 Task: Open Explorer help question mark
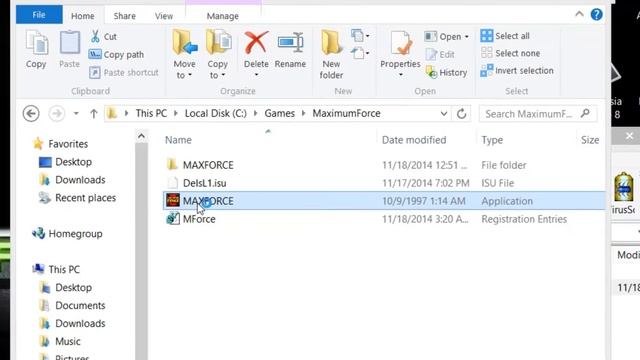tap(596, 15)
